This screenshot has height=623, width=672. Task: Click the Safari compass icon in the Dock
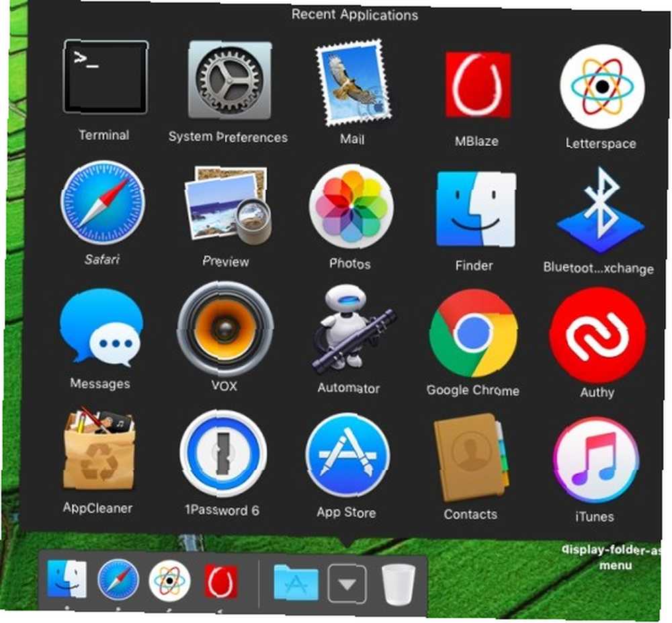coord(118,580)
